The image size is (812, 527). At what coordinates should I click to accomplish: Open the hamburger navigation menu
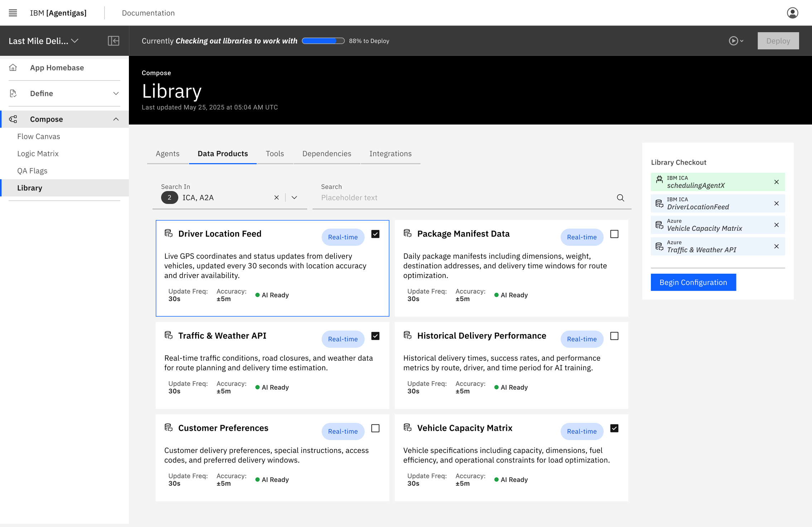[13, 13]
